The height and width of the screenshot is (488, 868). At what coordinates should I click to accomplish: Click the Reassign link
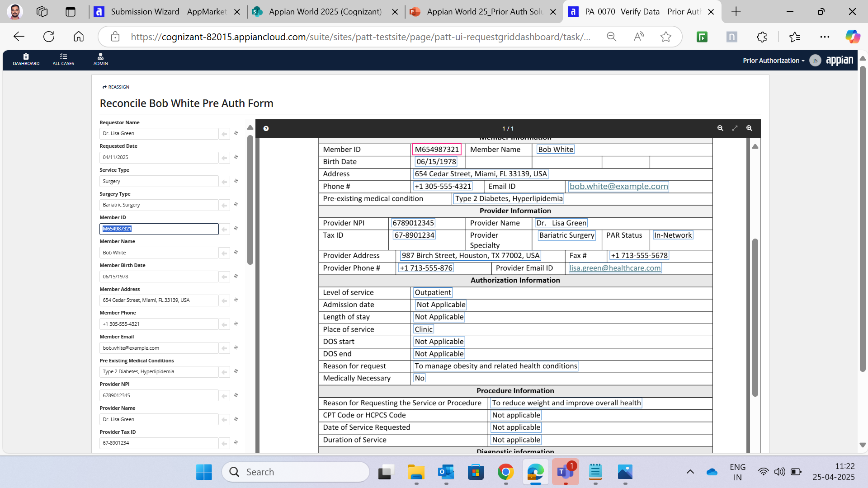pos(116,87)
